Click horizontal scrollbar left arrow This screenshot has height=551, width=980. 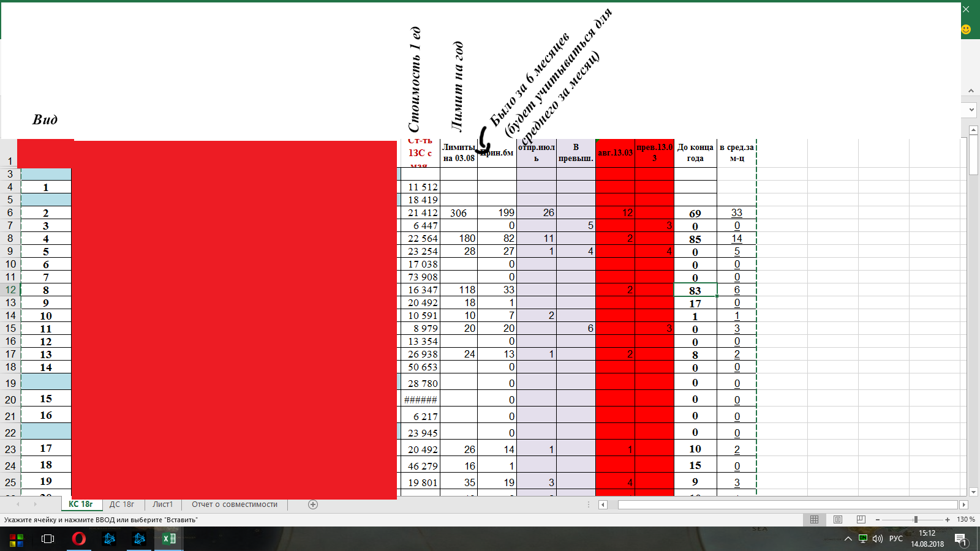click(603, 505)
